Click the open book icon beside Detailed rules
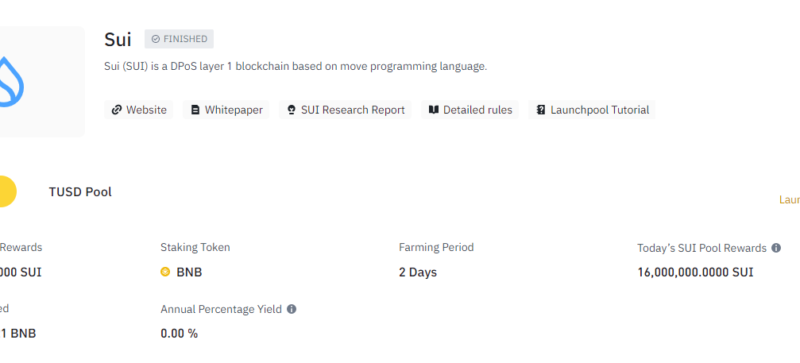Viewport: 800px width, 363px height. pyautogui.click(x=434, y=110)
